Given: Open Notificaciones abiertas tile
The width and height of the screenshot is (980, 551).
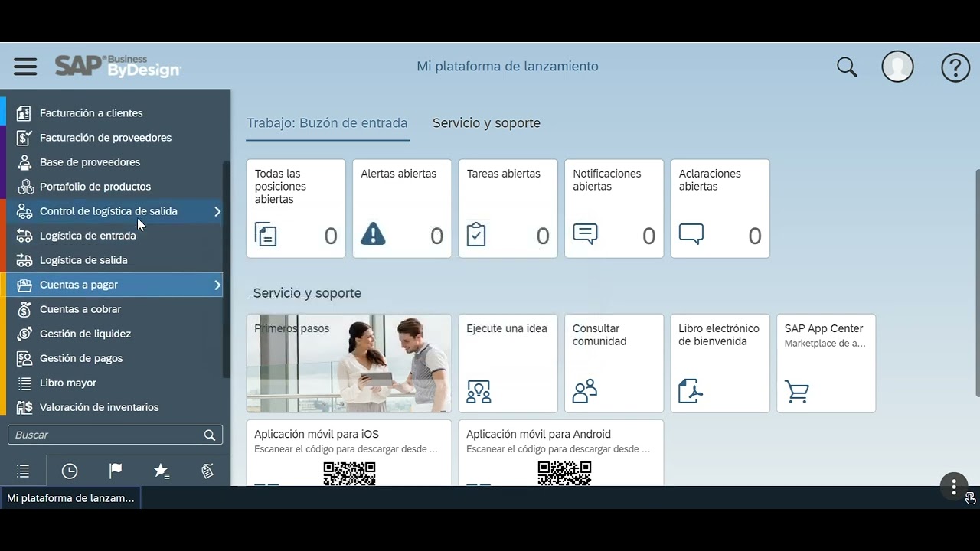Looking at the screenshot, I should 614,208.
